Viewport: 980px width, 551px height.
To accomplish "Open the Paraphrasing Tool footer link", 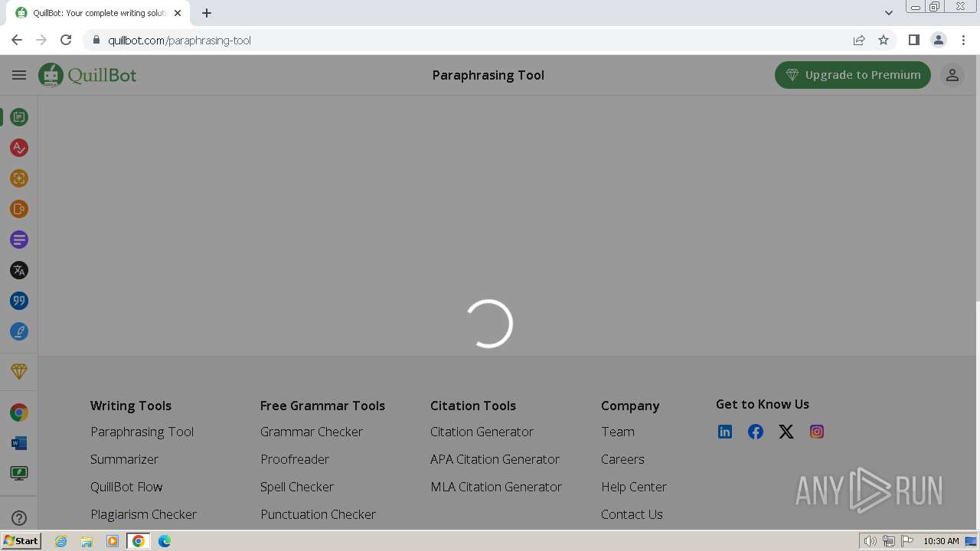I will coord(142,432).
